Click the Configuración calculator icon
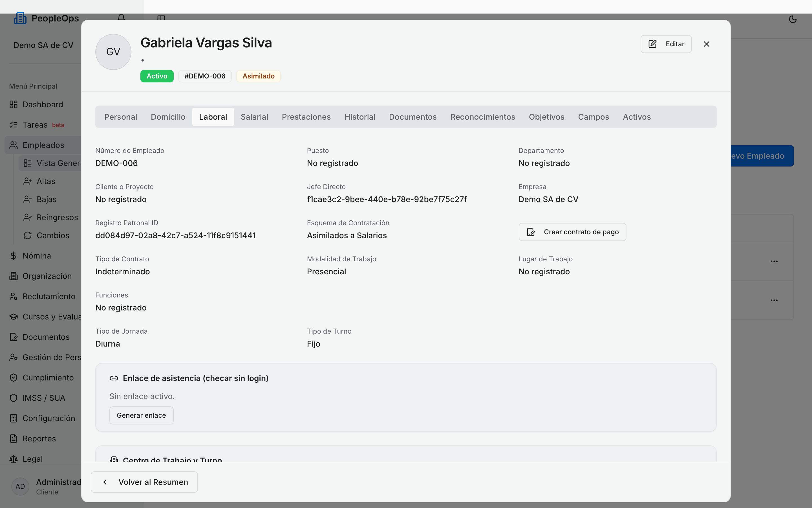 click(x=14, y=418)
